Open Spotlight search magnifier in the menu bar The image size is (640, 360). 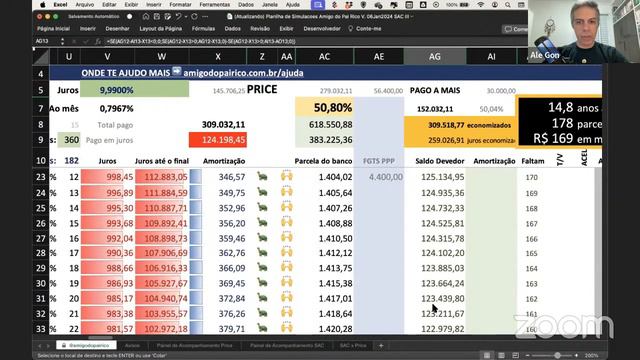click(507, 5)
